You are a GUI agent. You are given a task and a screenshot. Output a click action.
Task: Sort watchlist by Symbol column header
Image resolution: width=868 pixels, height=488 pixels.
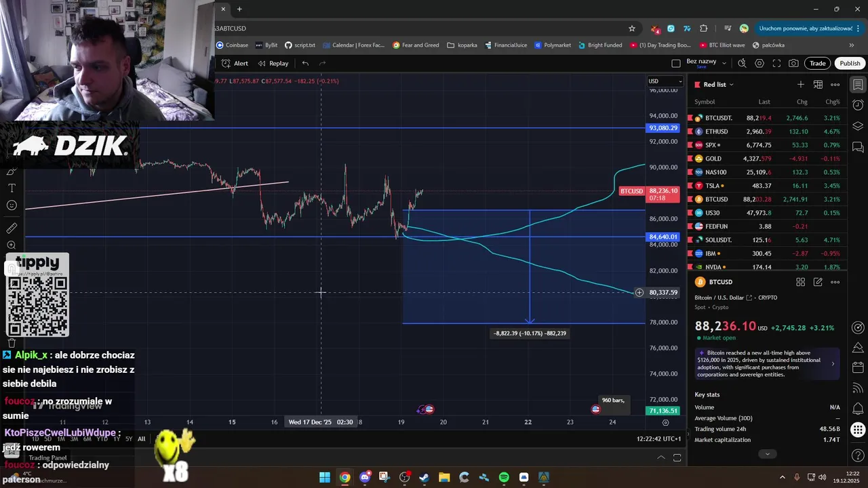pyautogui.click(x=705, y=102)
